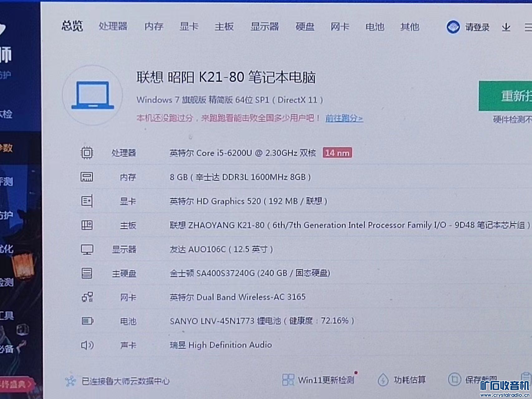Image resolution: width=532 pixels, height=399 pixels.
Task: Open the 主板 tab
Action: (x=224, y=26)
